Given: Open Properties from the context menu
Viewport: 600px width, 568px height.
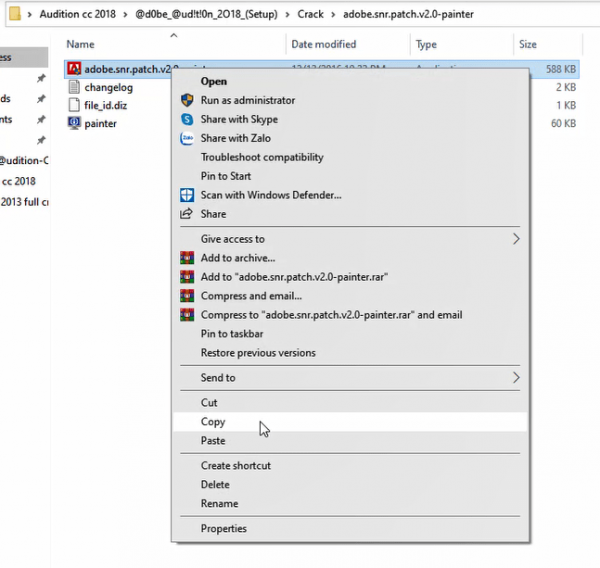Looking at the screenshot, I should (223, 529).
